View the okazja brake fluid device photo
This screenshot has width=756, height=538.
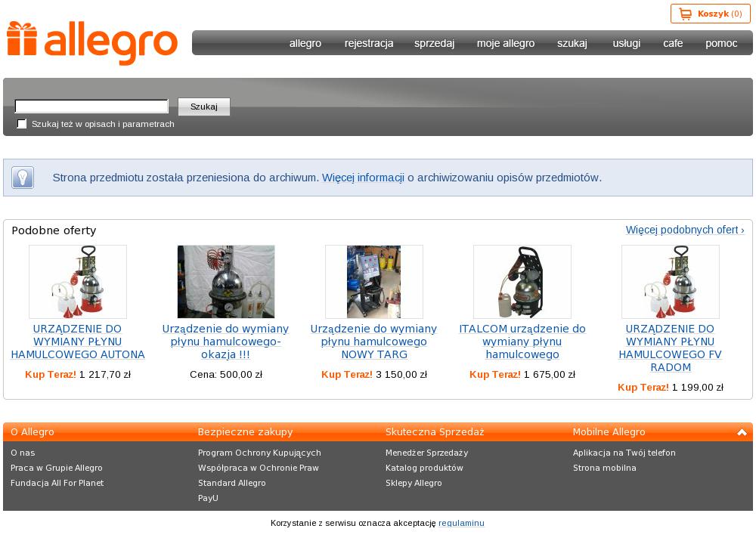pyautogui.click(x=226, y=282)
